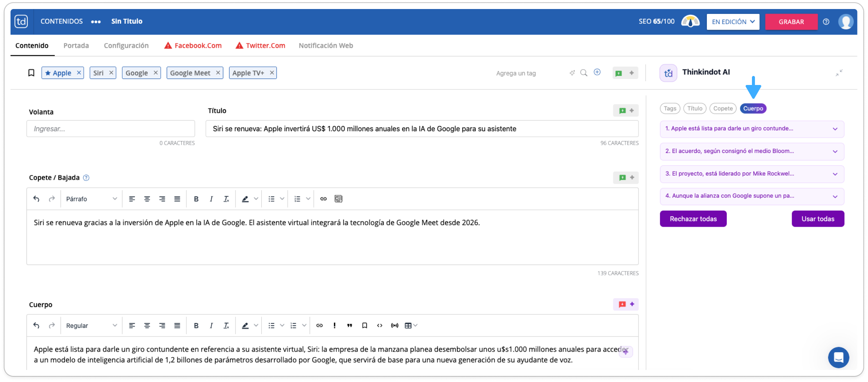Open the Facebook.Com tab
Image resolution: width=868 pixels, height=382 pixels.
pos(193,45)
